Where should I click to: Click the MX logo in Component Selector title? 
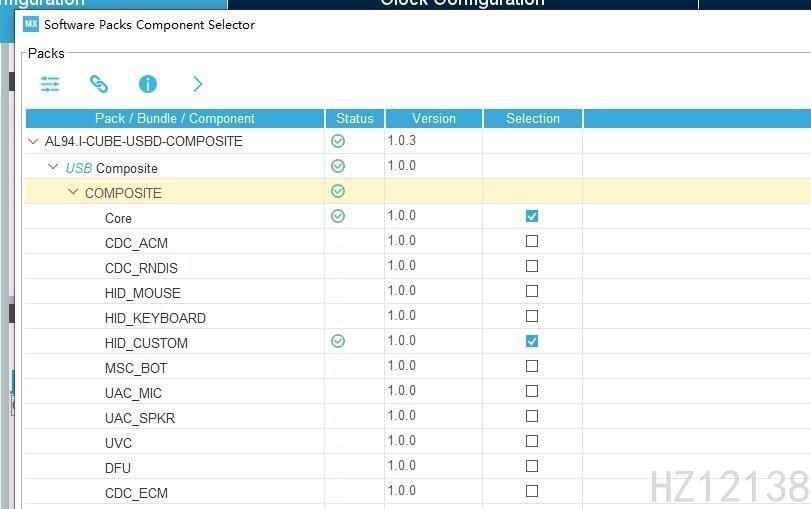tap(31, 24)
